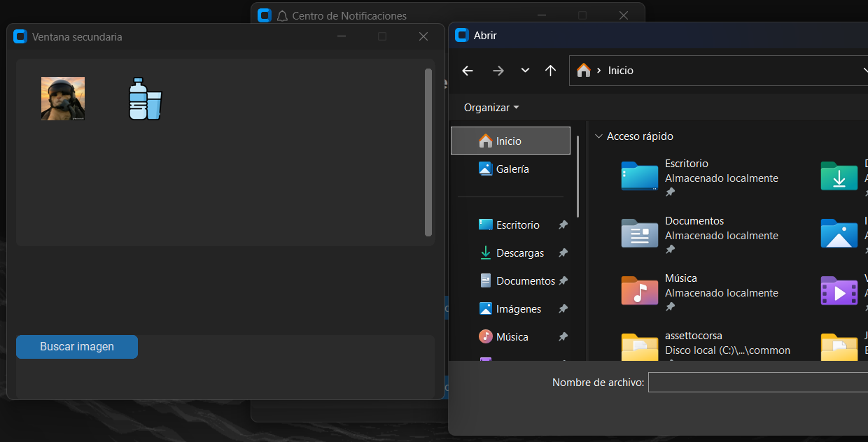868x442 pixels.
Task: Click the Ventana secundaria vertical scrollbar
Action: (428, 152)
